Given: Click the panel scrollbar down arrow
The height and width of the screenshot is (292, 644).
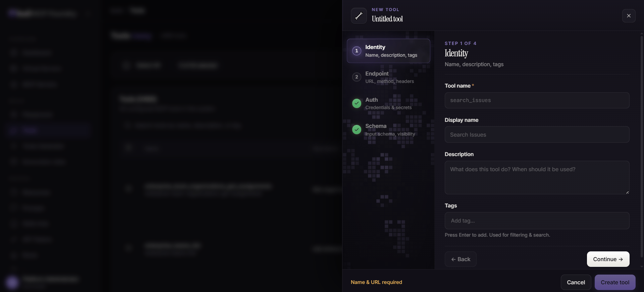Looking at the screenshot, I should pyautogui.click(x=642, y=267).
